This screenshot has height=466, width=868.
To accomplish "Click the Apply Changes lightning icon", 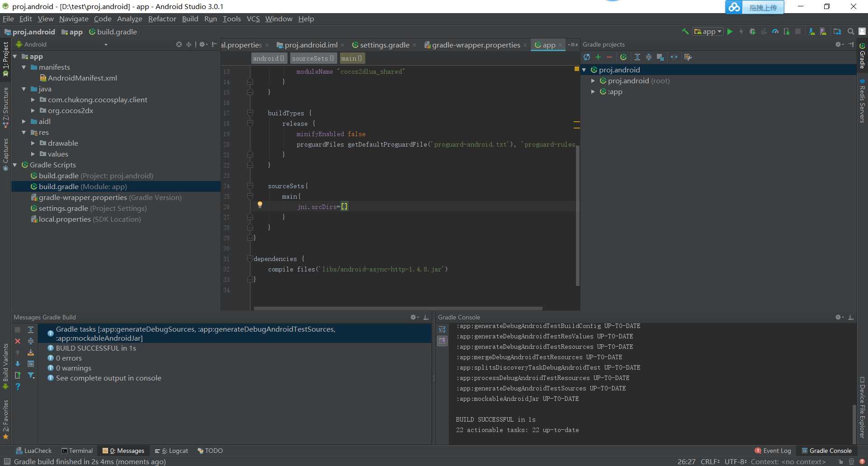I will click(x=741, y=31).
